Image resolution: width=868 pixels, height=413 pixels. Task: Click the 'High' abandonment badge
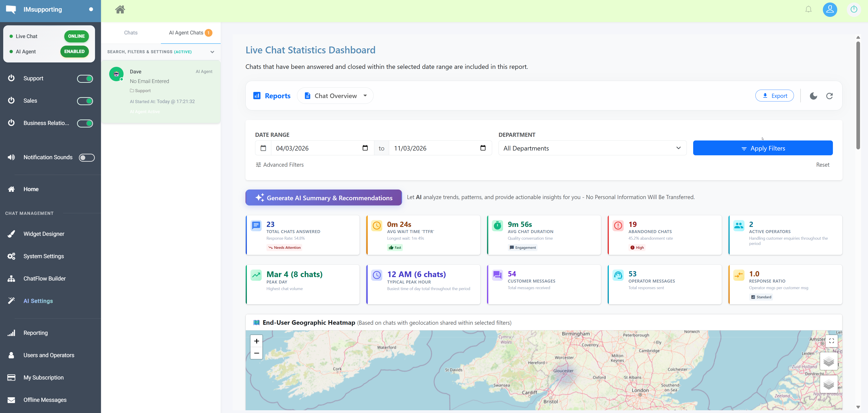(x=637, y=247)
